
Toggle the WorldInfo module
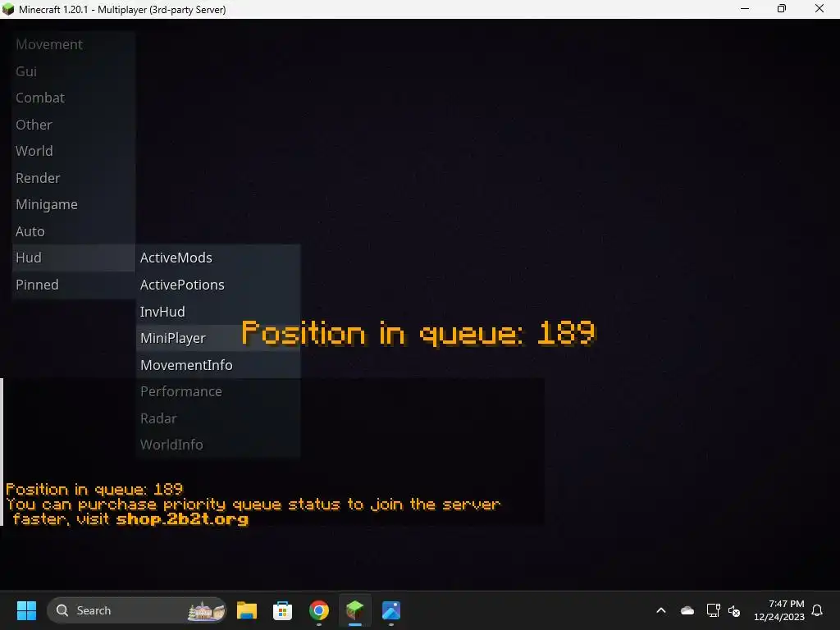pos(218,445)
